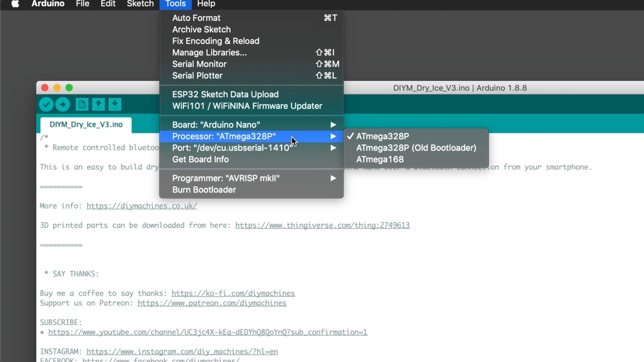The height and width of the screenshot is (362, 644).
Task: Open the diymachines.co.uk link
Action: point(142,206)
